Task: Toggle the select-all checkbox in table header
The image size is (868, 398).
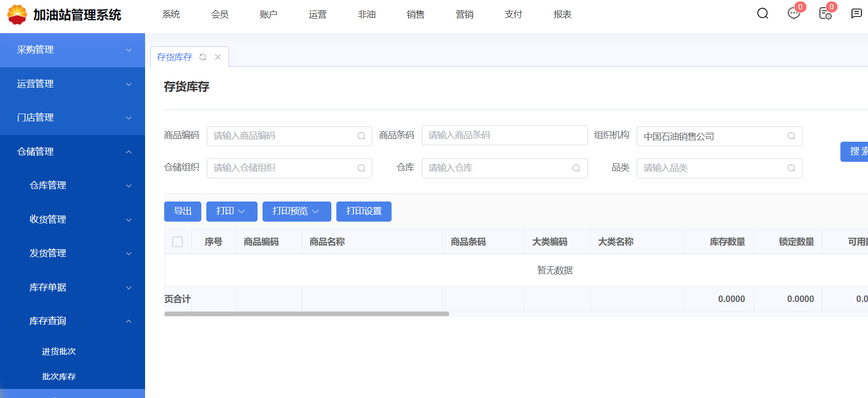Action: coord(178,242)
